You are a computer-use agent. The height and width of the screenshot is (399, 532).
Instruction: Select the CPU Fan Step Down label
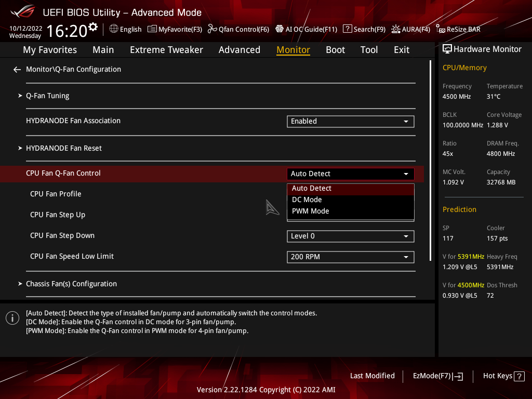[x=62, y=235]
